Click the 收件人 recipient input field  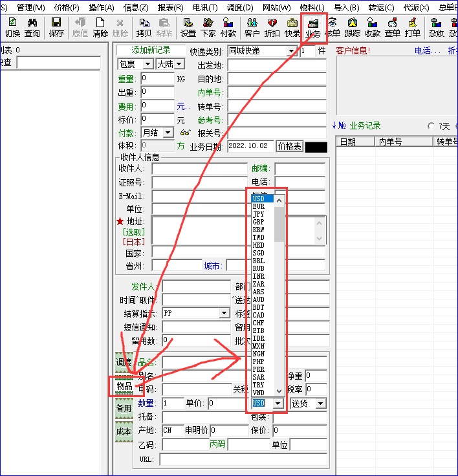click(199, 169)
